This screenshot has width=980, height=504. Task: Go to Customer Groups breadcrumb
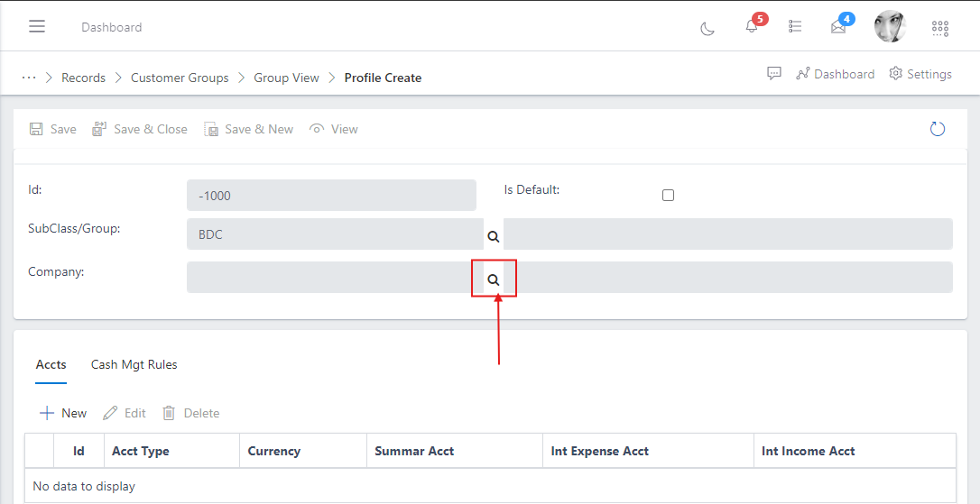(180, 78)
